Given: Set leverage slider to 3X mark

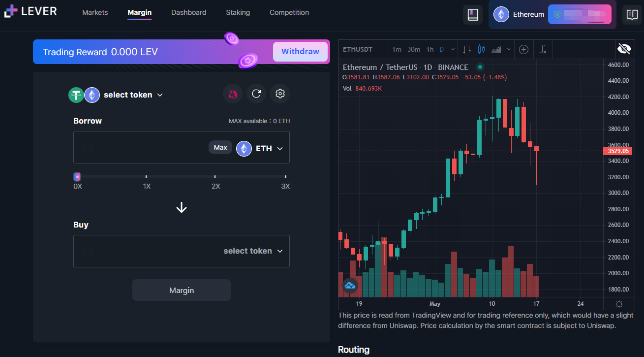Looking at the screenshot, I should [285, 176].
